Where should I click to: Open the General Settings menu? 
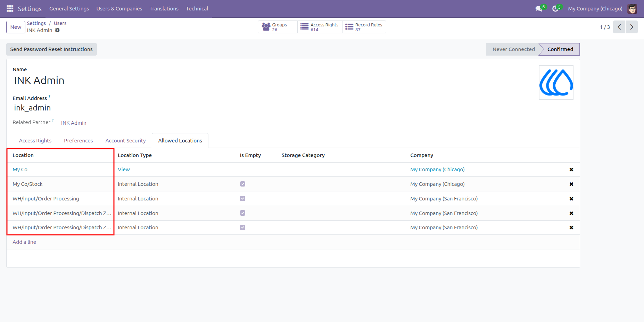(69, 9)
